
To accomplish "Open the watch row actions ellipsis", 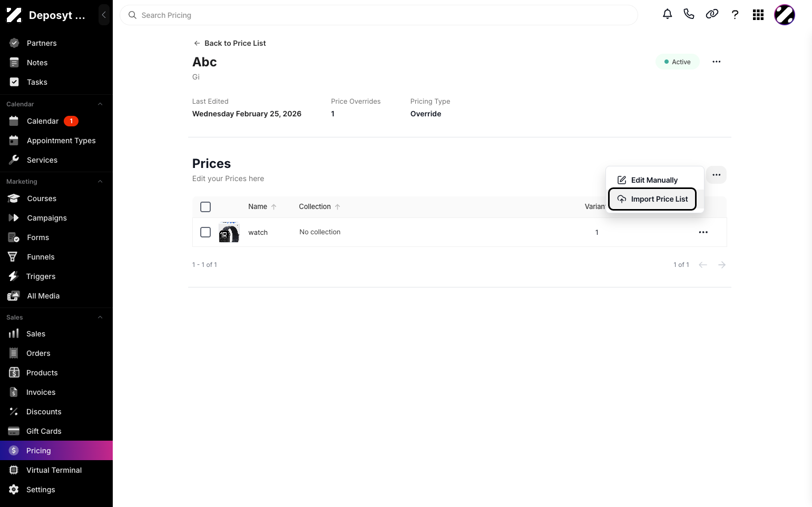I will click(703, 232).
